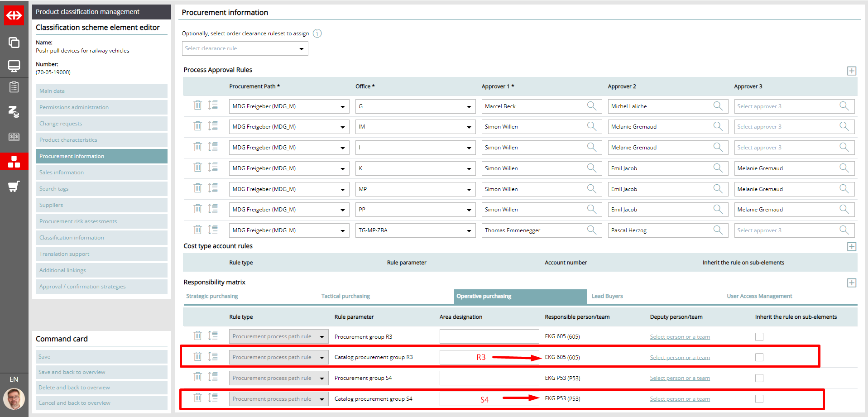Select deputy person or team for Procurement group S4
The width and height of the screenshot is (868, 417).
[680, 378]
